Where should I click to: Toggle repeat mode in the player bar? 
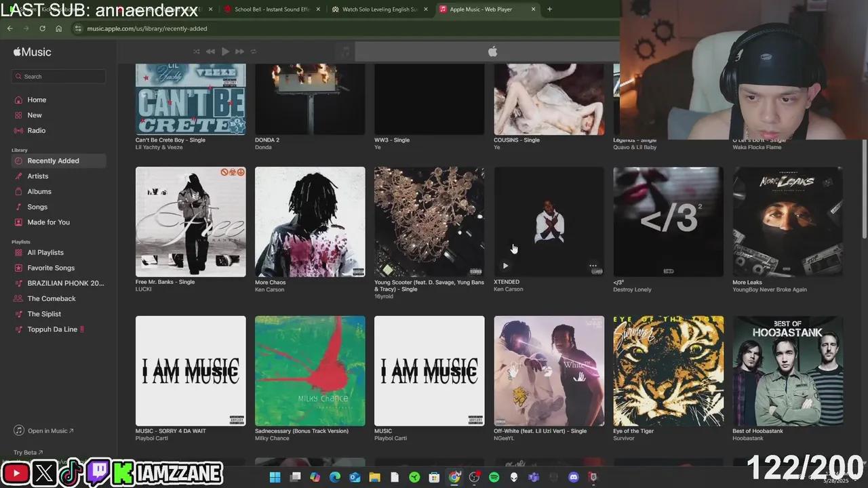tap(254, 52)
